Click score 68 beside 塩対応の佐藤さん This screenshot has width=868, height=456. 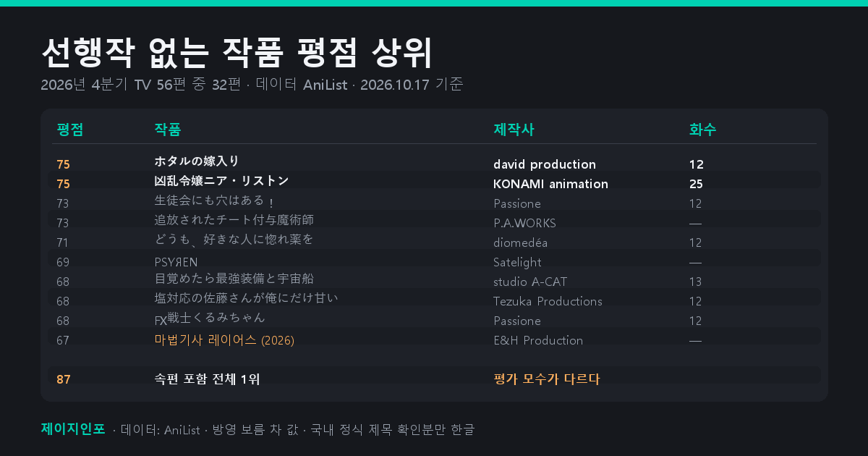pyautogui.click(x=63, y=301)
